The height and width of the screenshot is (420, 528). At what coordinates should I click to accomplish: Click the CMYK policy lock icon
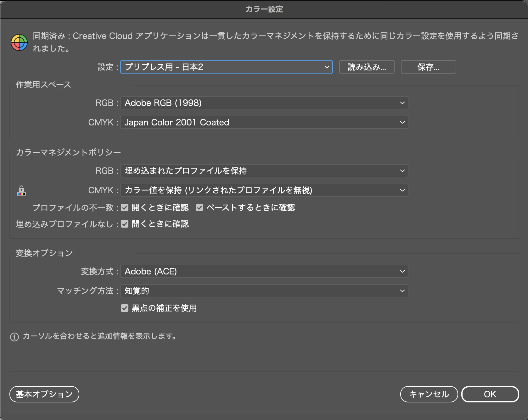tap(21, 191)
